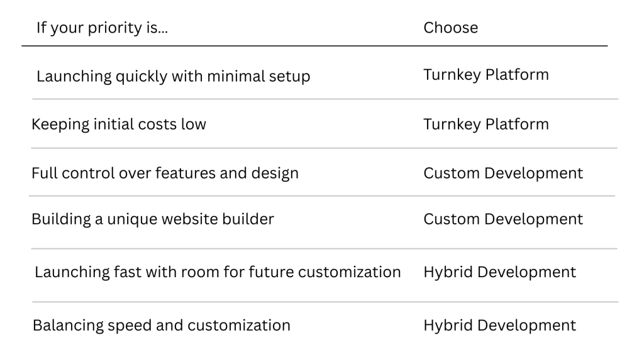The height and width of the screenshot is (362, 644).
Task: Click the dark divider line under the header
Action: (x=314, y=46)
